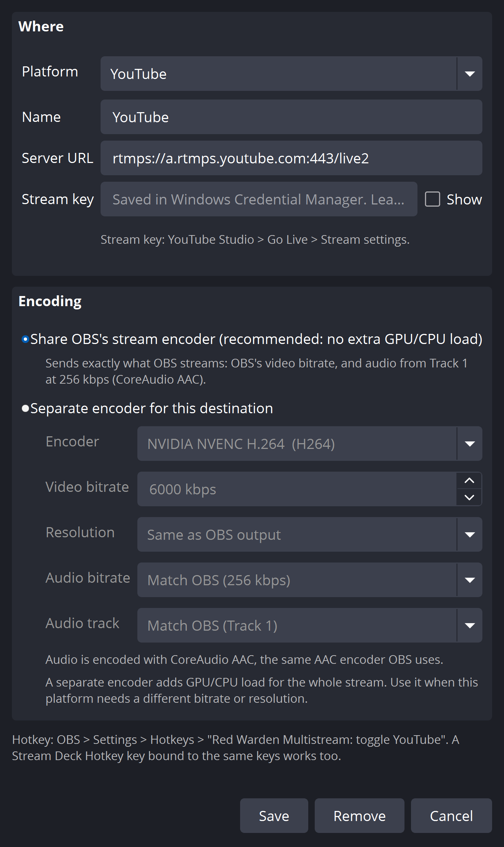Click the Hotkey instructions text at bottom

click(235, 747)
